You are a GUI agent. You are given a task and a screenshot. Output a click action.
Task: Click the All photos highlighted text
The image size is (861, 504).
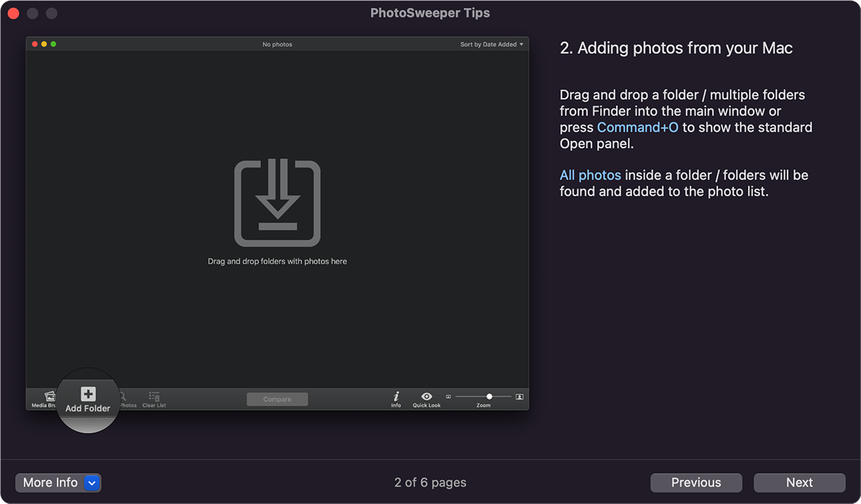pyautogui.click(x=590, y=176)
